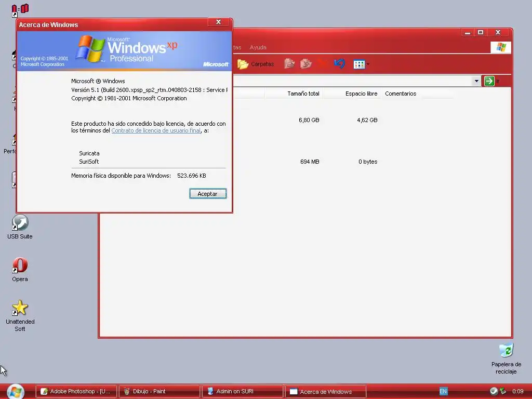
Task: Click the green Go arrow button
Action: (489, 81)
